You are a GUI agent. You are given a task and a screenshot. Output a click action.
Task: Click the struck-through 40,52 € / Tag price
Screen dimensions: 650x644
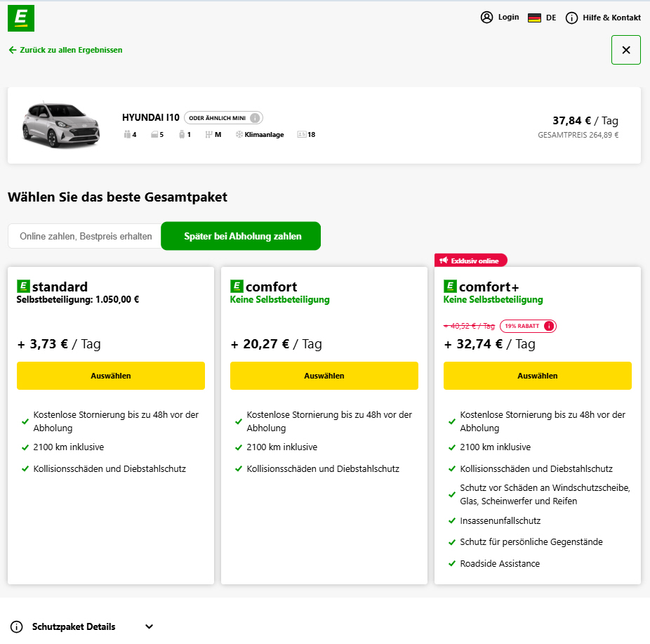click(x=470, y=326)
